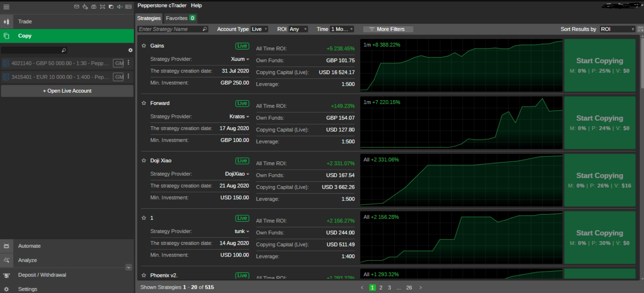Image resolution: width=644 pixels, height=293 pixels.
Task: Favorite the Phoenix v2. strategy
Action: (144, 275)
